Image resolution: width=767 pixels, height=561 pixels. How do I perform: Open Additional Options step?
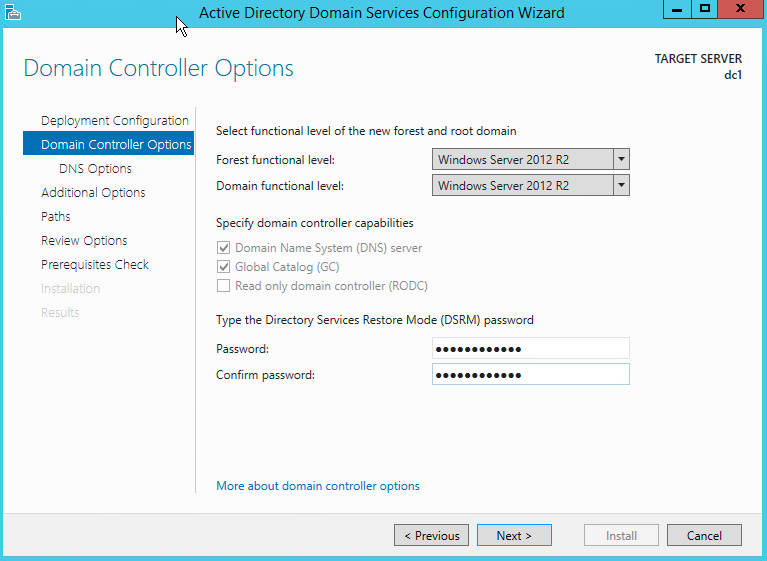coord(93,193)
